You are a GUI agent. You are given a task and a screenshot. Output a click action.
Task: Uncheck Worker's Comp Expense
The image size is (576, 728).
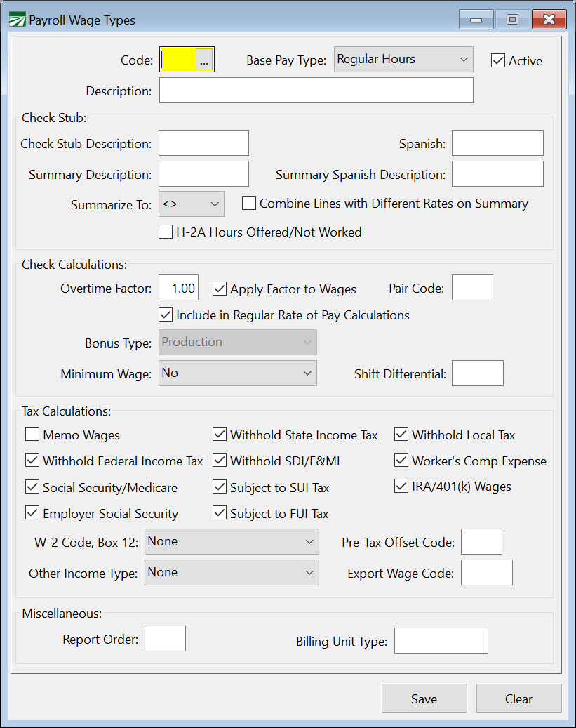pos(401,461)
